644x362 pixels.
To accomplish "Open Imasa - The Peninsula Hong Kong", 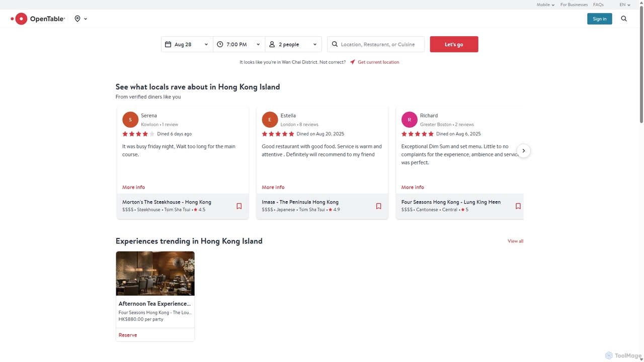I will 300,202.
